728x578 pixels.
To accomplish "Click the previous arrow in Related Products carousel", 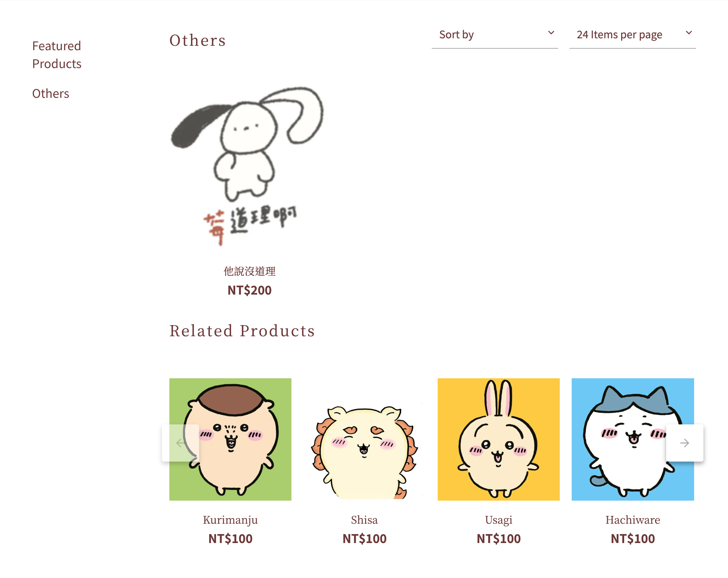I will point(181,443).
